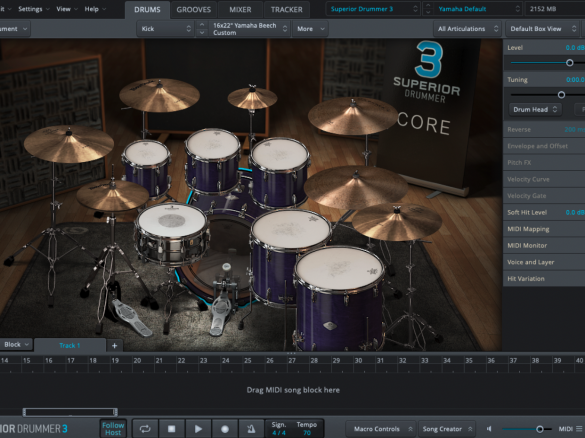
Task: Expand the Reverse section
Action: tap(544, 129)
